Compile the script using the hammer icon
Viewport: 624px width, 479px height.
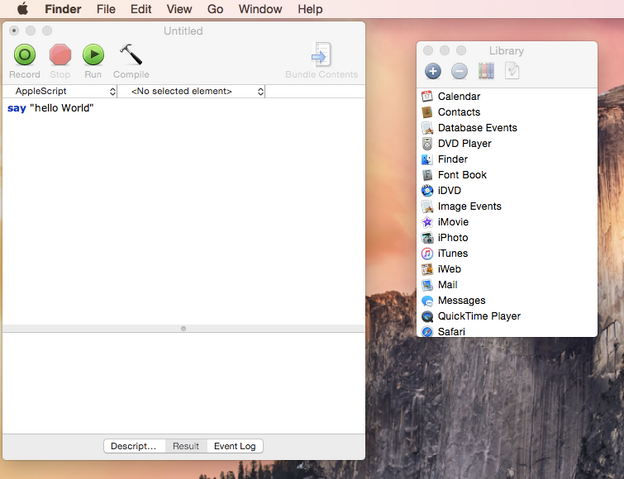[131, 54]
